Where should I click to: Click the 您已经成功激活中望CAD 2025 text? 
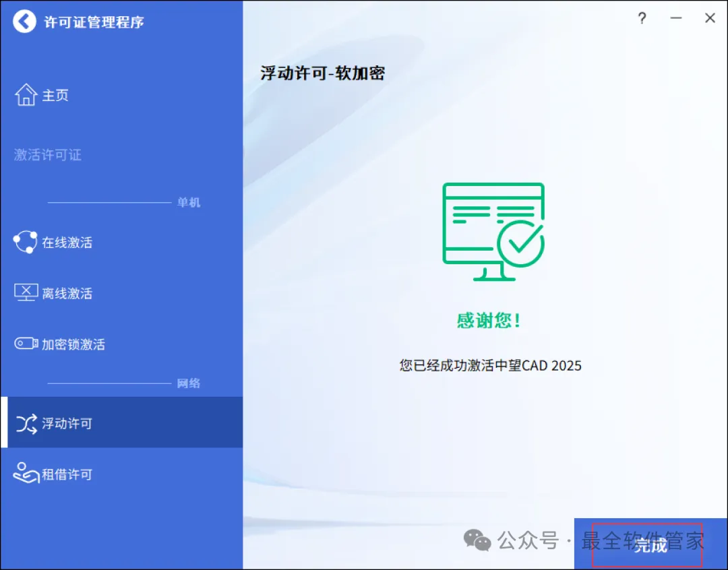pos(490,365)
